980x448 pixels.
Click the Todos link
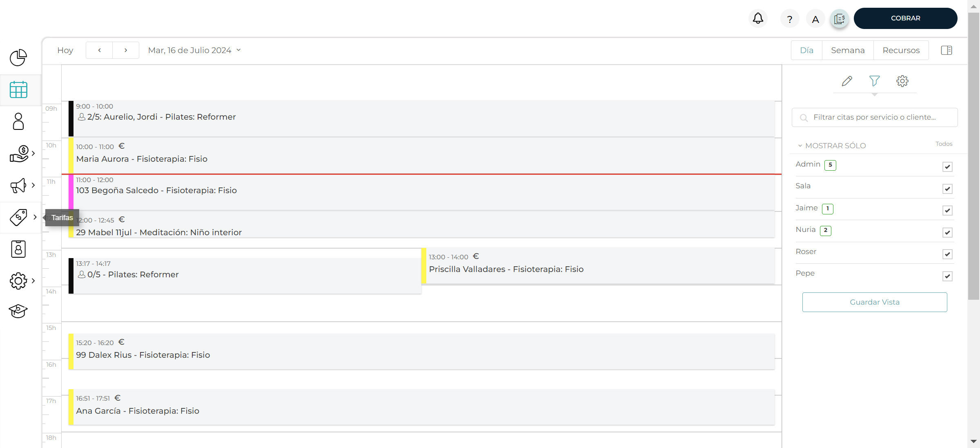click(x=944, y=144)
